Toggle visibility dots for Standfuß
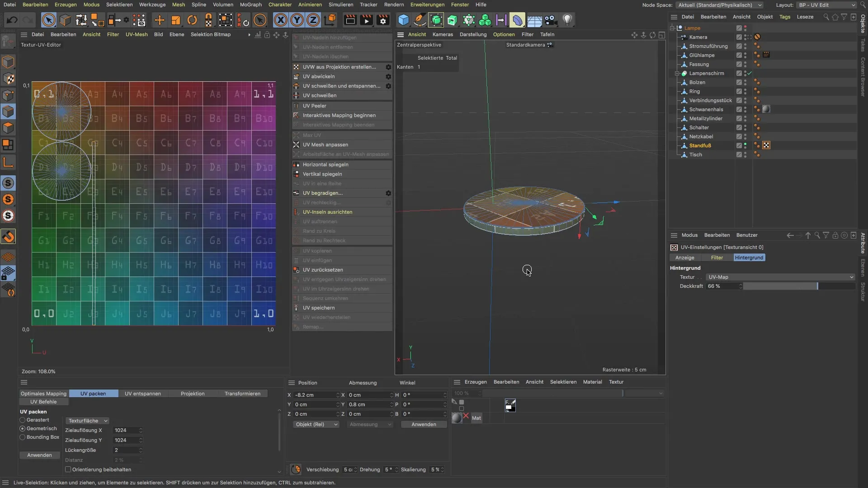 (745, 145)
